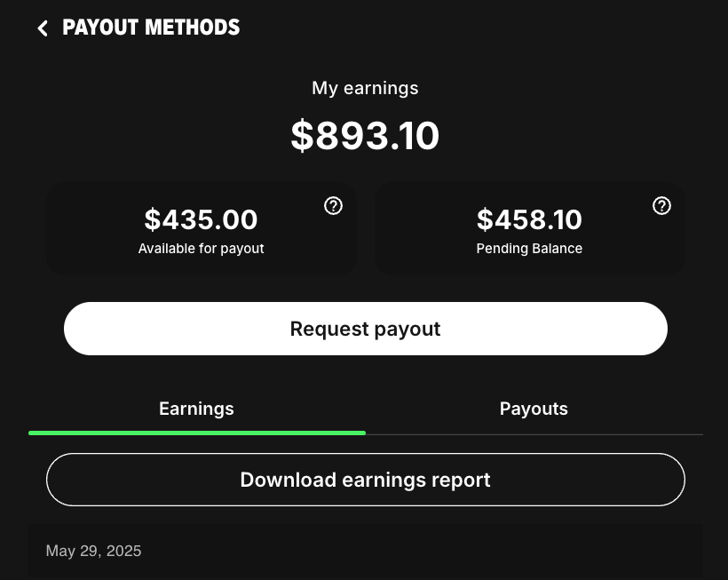Click the Pending Balance label text
This screenshot has width=728, height=580.
(x=529, y=249)
